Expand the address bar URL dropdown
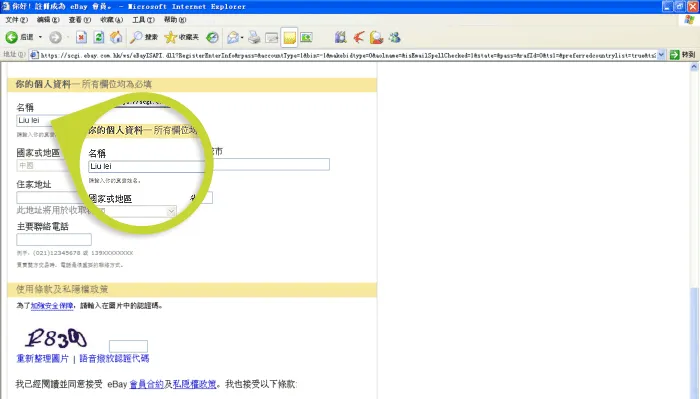Screen dimensions: 700x399 pos(661,55)
